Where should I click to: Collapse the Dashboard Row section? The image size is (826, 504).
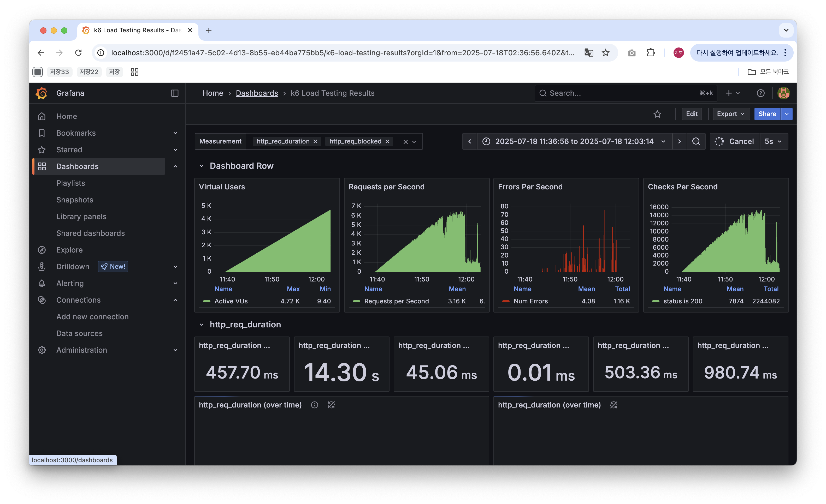(201, 166)
